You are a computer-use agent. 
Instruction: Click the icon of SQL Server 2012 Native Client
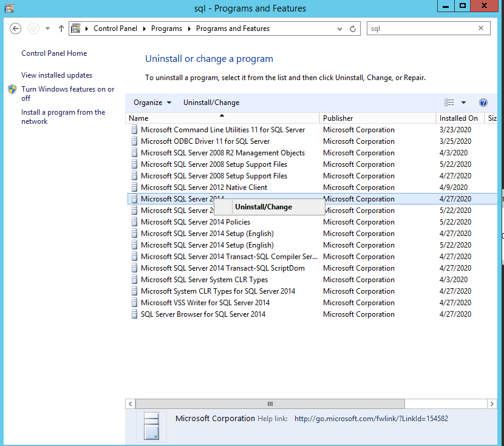point(134,187)
